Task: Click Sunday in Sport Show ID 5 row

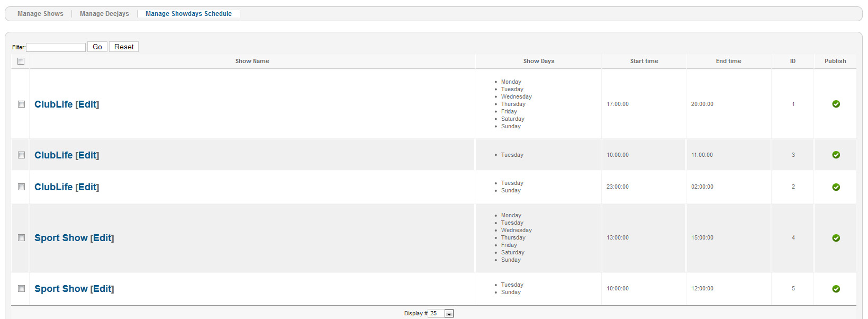Action: (511, 293)
